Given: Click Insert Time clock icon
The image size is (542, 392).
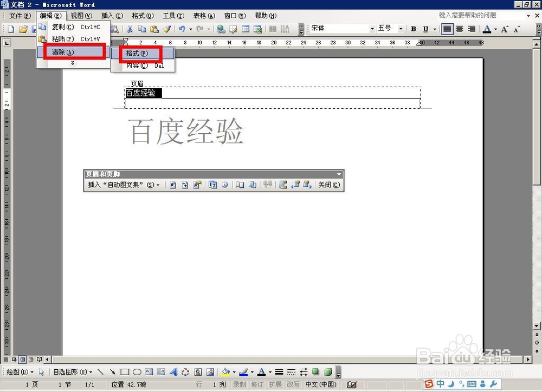Looking at the screenshot, I should [x=225, y=185].
